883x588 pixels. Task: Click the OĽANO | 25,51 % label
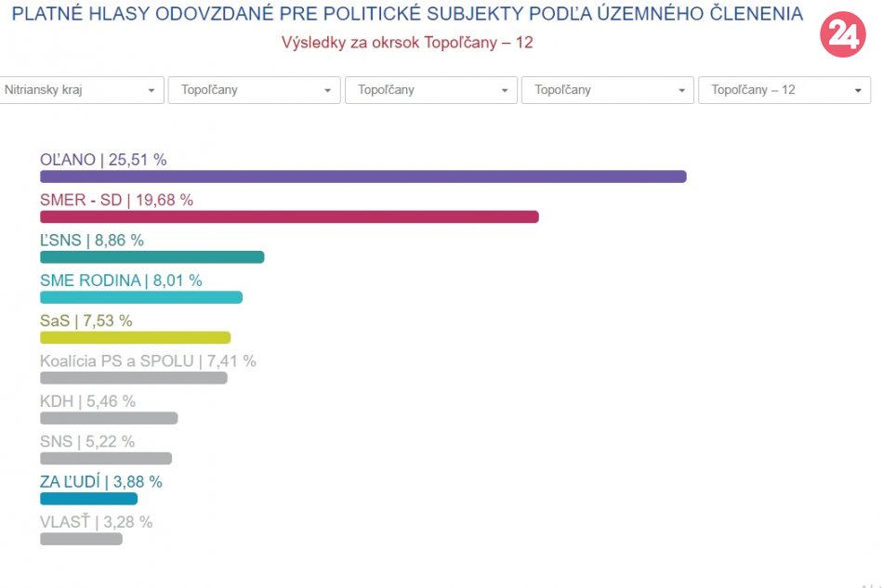click(103, 160)
